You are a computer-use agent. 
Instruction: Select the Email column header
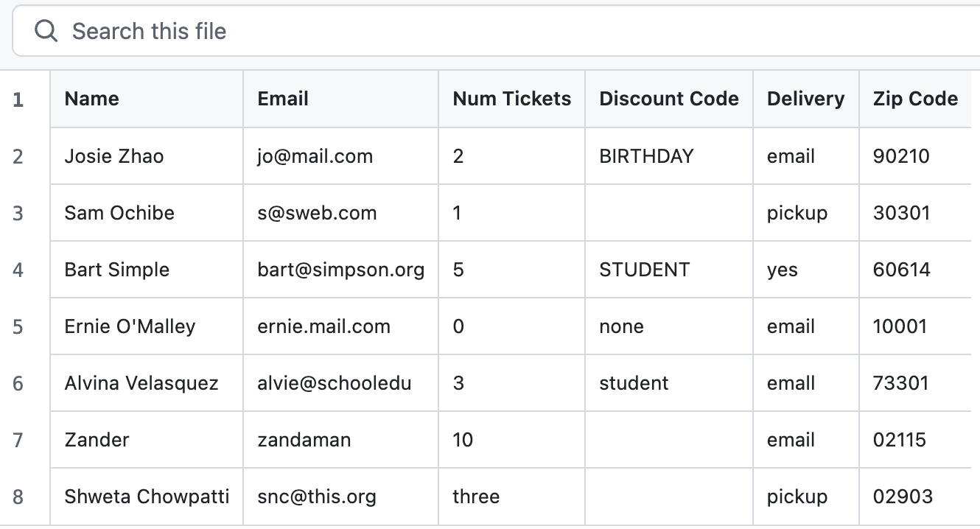tap(341, 99)
